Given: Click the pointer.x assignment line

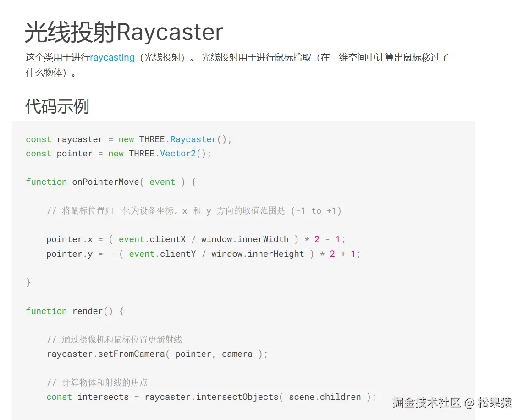Looking at the screenshot, I should coord(196,239).
